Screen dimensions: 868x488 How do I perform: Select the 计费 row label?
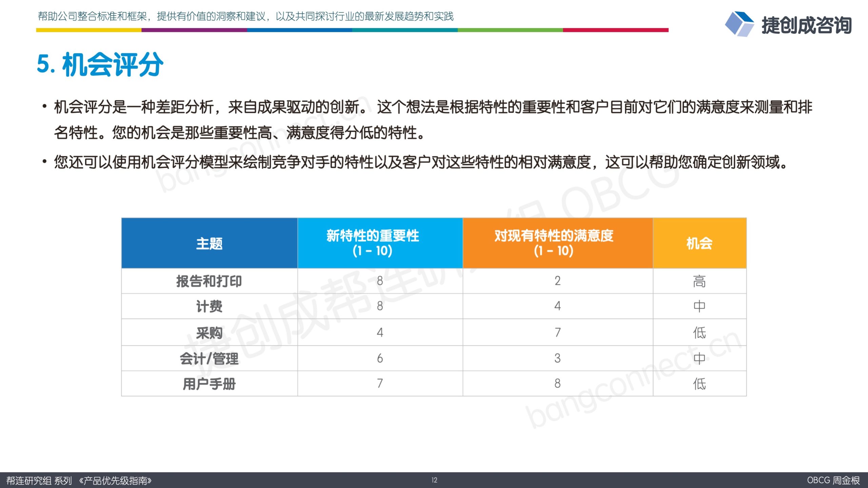[209, 306]
